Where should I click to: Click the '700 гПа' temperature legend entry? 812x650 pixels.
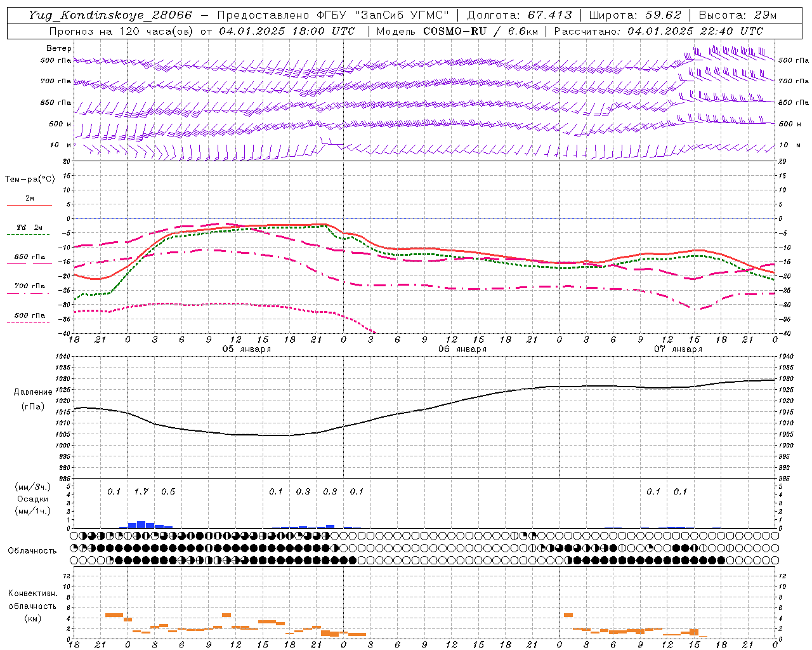coord(29,286)
